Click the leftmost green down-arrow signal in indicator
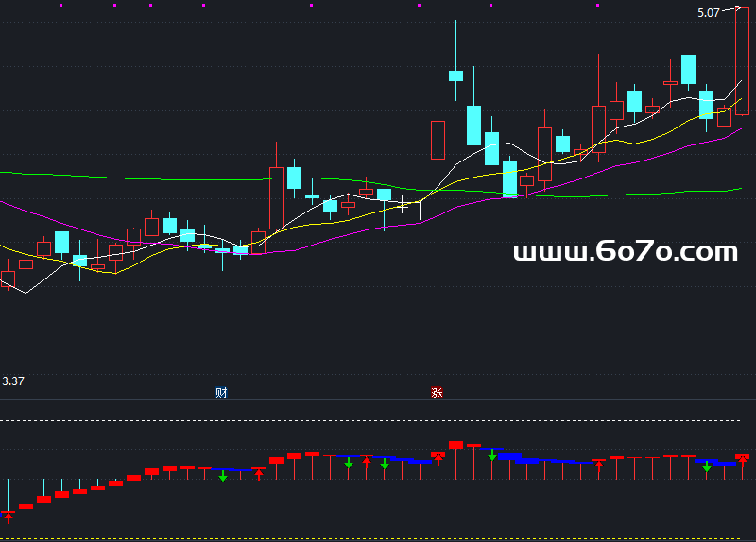756x542 pixels. pyautogui.click(x=223, y=476)
